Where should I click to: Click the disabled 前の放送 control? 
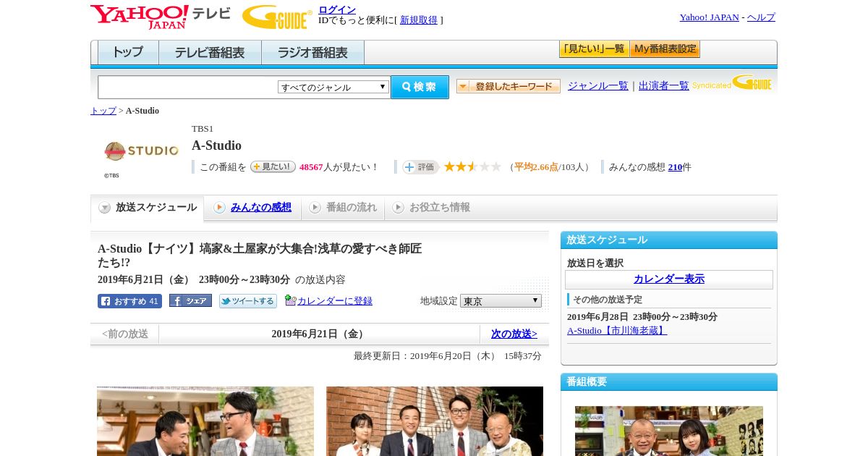point(125,334)
